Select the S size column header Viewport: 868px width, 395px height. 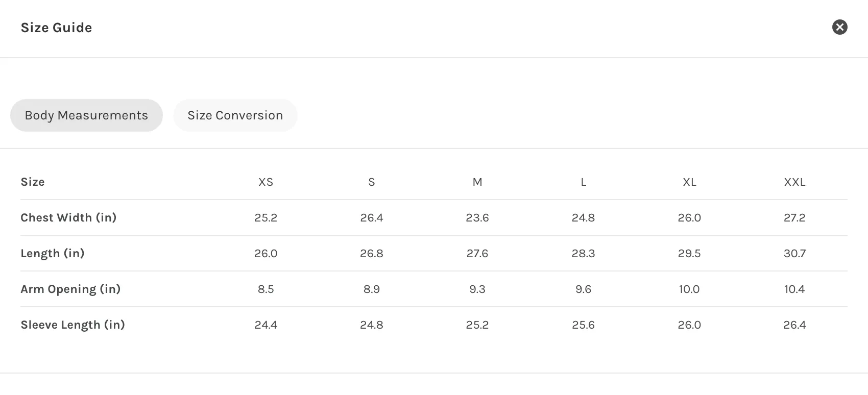click(372, 182)
